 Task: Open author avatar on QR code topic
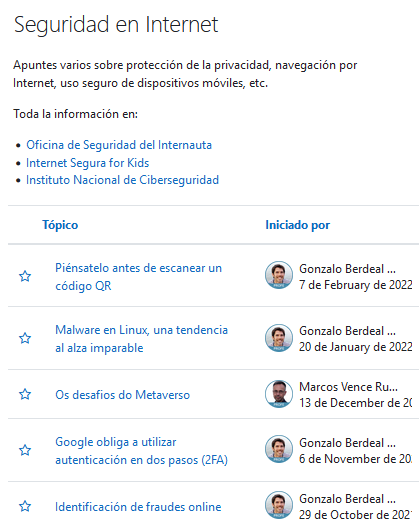click(x=279, y=275)
